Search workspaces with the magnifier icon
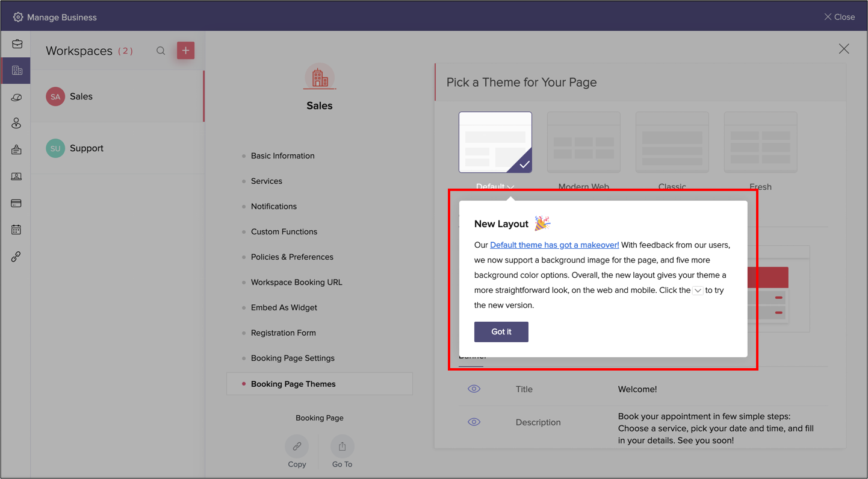 (161, 51)
